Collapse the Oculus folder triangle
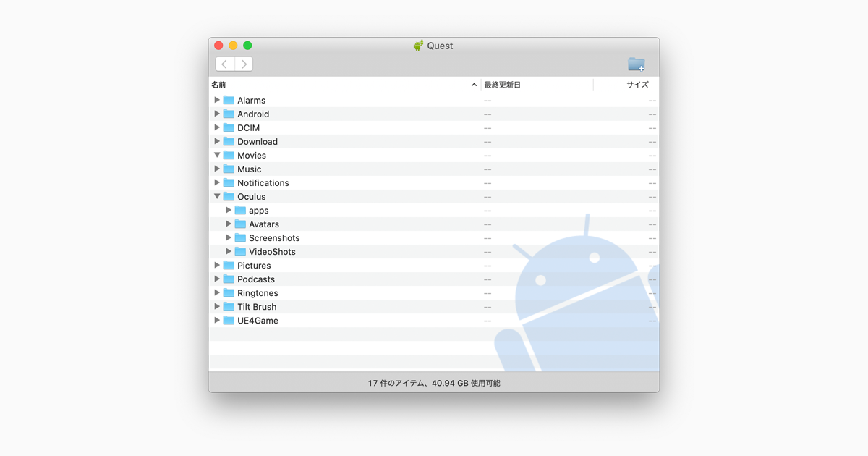Image resolution: width=868 pixels, height=456 pixels. click(x=217, y=196)
